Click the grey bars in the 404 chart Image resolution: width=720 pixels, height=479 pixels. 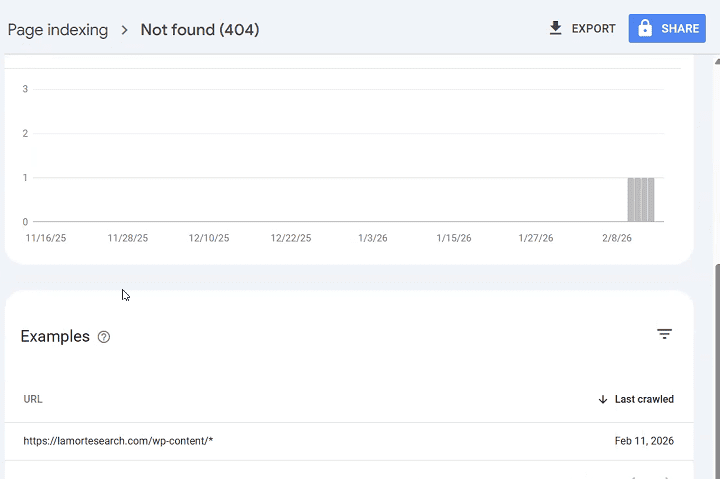pos(641,200)
